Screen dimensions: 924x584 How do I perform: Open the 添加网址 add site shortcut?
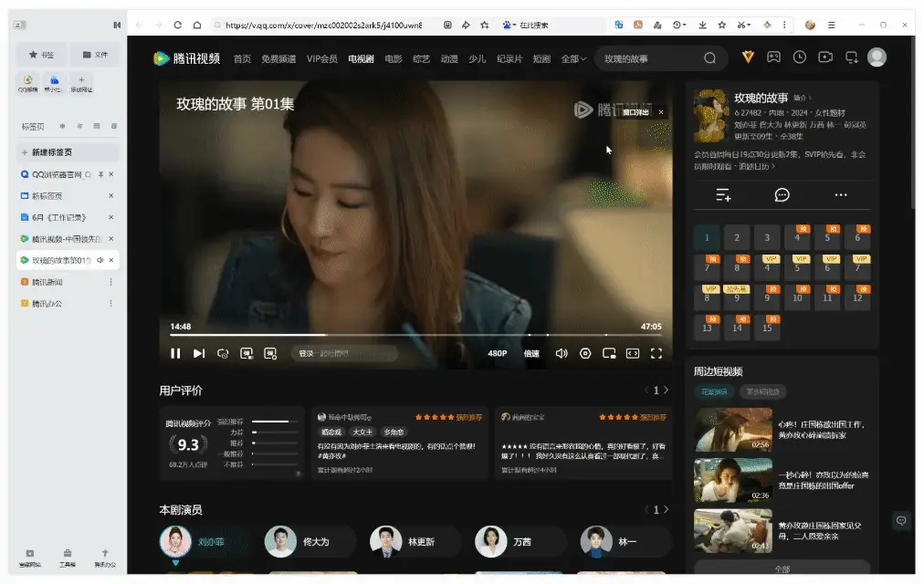(x=81, y=84)
